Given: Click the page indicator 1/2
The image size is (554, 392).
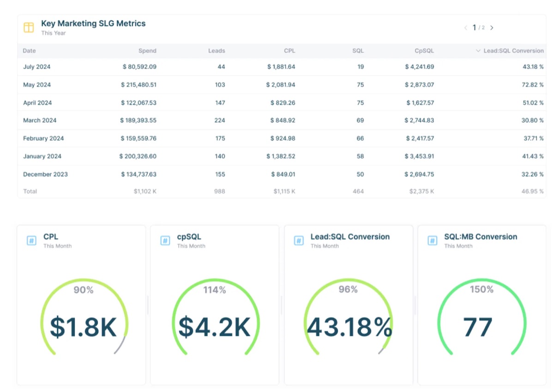Looking at the screenshot, I should tap(479, 28).
